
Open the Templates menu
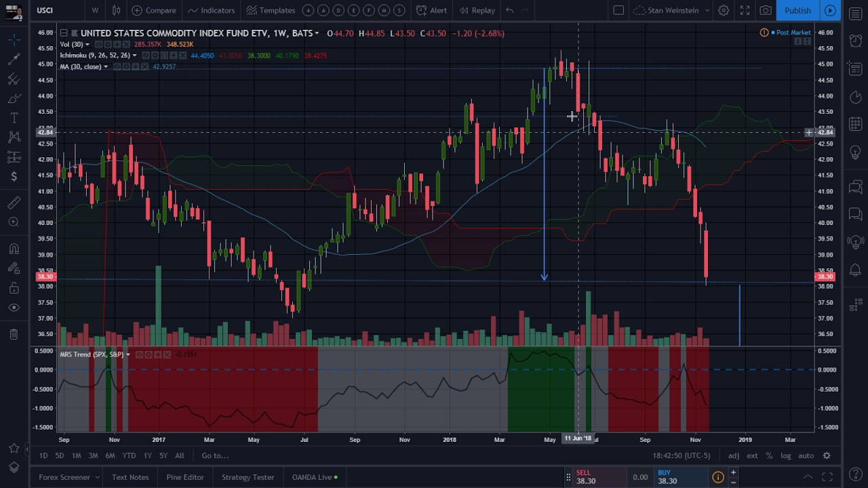271,10
